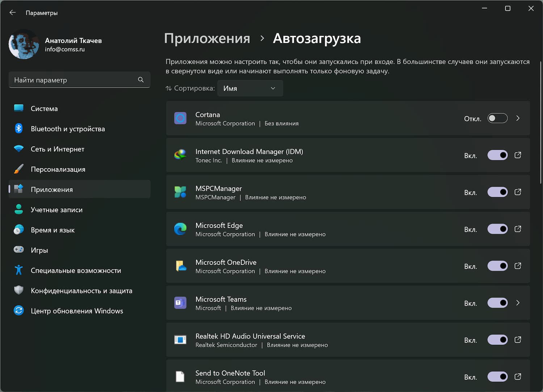Viewport: 543px width, 392px height.
Task: Disable MSPCManager startup toggle
Action: (x=497, y=192)
